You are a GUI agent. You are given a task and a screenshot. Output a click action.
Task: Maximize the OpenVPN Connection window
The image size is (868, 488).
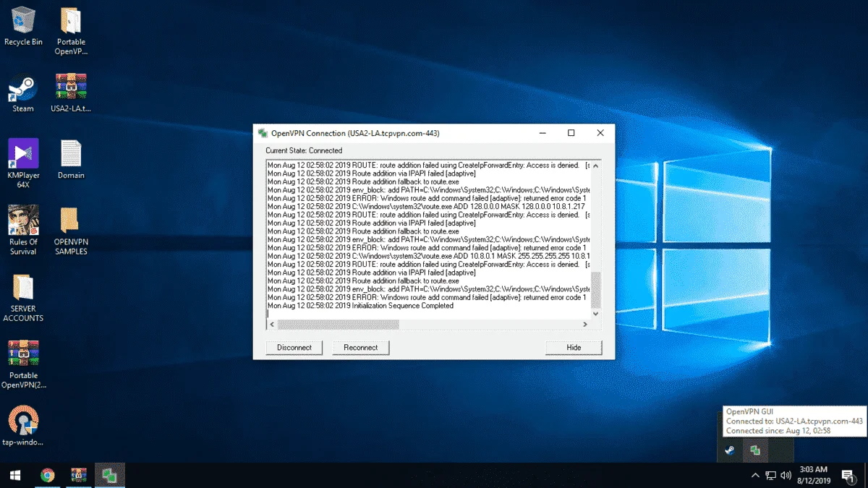tap(571, 133)
